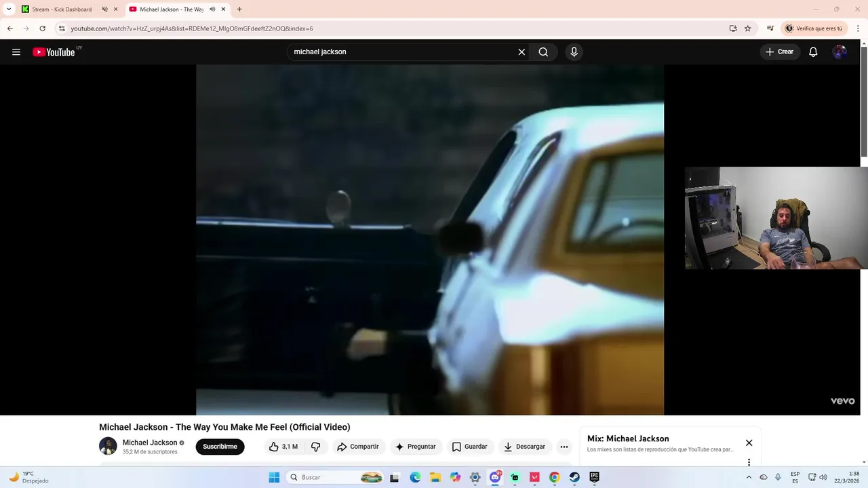Close the Mix: Michael Jackson playlist panel
This screenshot has width=868, height=488.
pyautogui.click(x=749, y=443)
